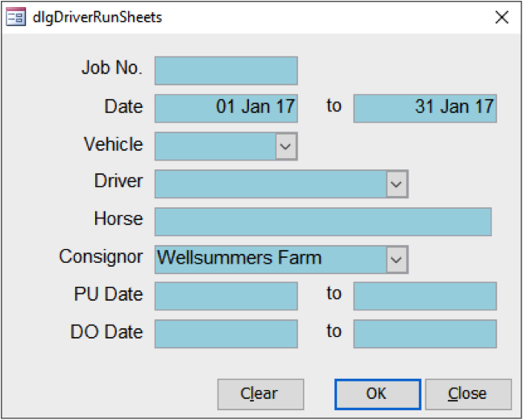Screen dimensions: 523x420
Task: Click the Clear button
Action: pos(261,394)
